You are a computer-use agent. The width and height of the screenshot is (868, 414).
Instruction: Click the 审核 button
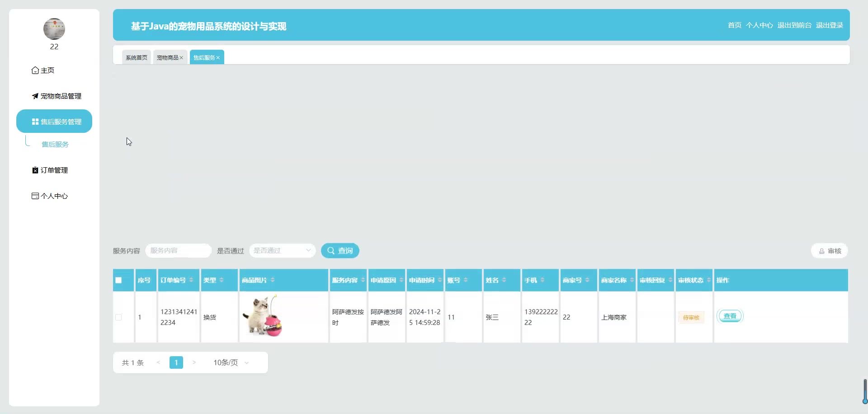click(830, 251)
